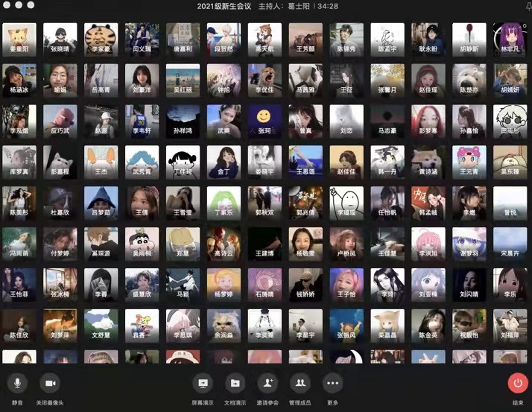Screen dimensions: 532x412
Task: Click 邀请参会 to invite participants
Action: [x=267, y=383]
